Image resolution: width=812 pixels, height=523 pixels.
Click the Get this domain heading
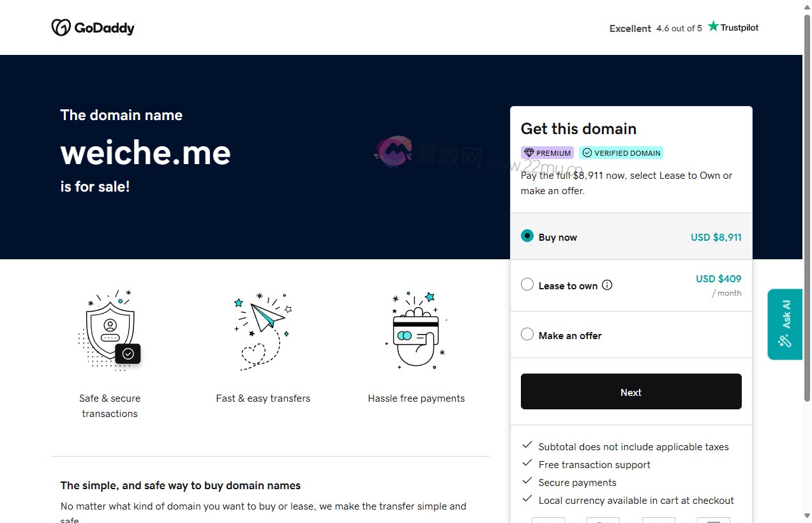(578, 128)
